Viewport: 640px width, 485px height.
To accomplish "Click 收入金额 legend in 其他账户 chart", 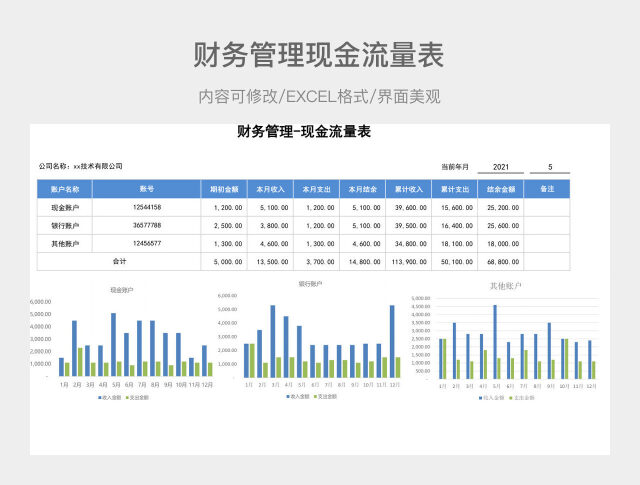I will [x=491, y=398].
